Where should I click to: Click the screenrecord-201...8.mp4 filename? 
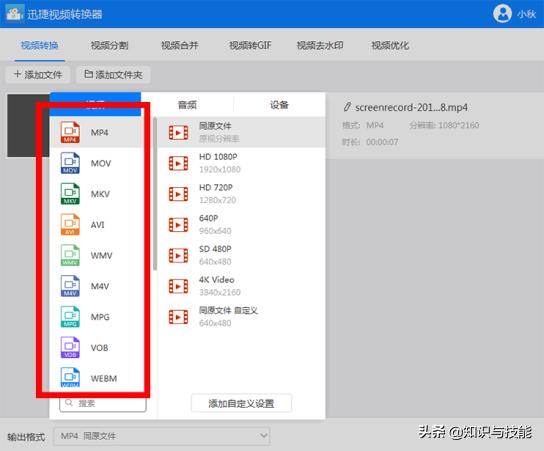pos(411,108)
